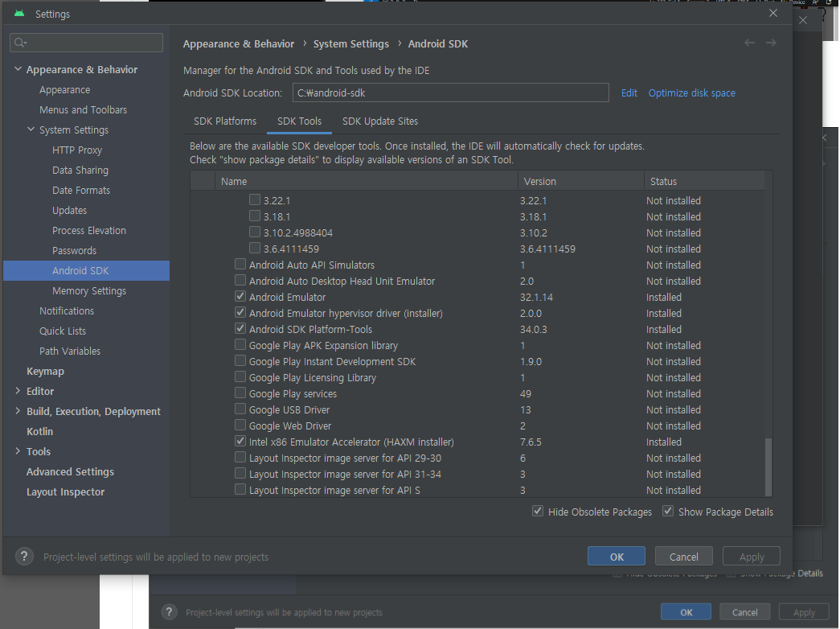Viewport: 840px width, 629px height.
Task: Click System Settings in breadcrumb
Action: click(x=351, y=44)
